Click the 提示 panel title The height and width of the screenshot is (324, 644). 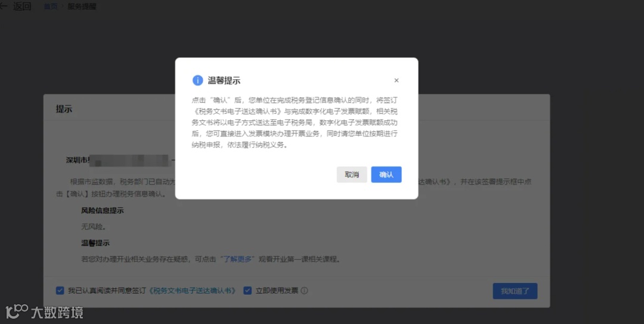click(x=64, y=108)
